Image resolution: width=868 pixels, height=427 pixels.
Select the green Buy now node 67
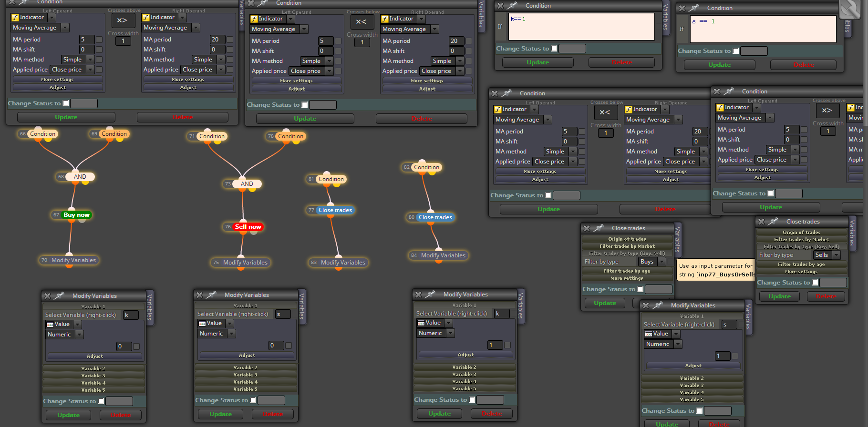76,215
